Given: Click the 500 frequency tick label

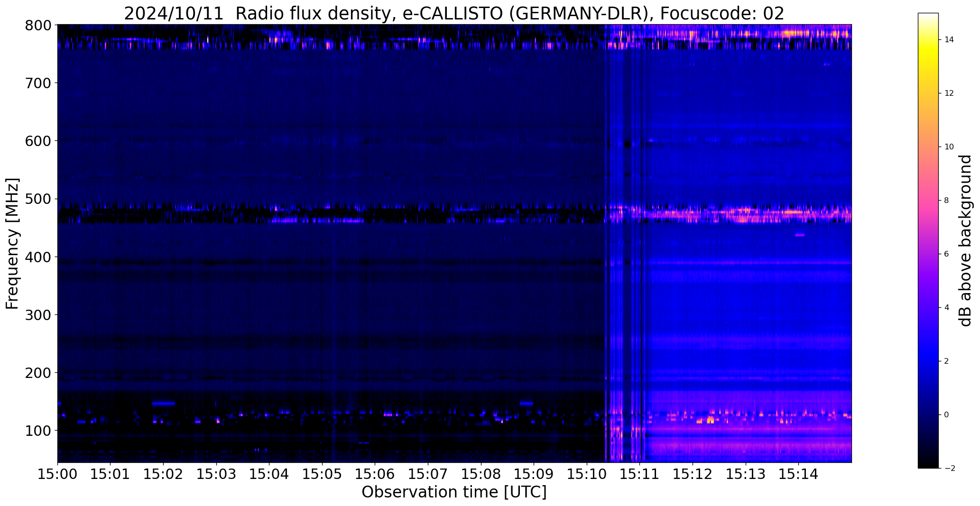Looking at the screenshot, I should (37, 199).
